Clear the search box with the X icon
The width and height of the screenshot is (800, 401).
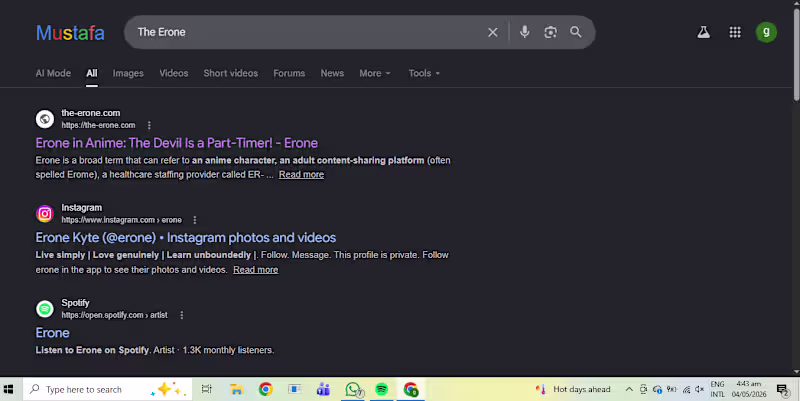pos(492,32)
